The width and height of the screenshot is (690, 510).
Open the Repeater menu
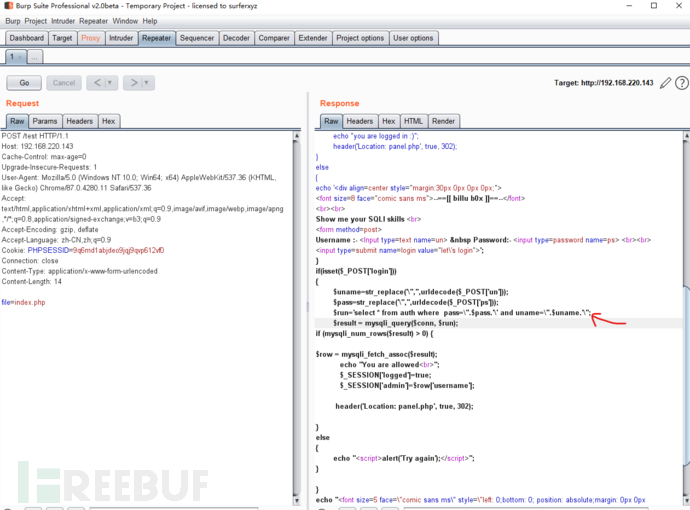pos(93,21)
